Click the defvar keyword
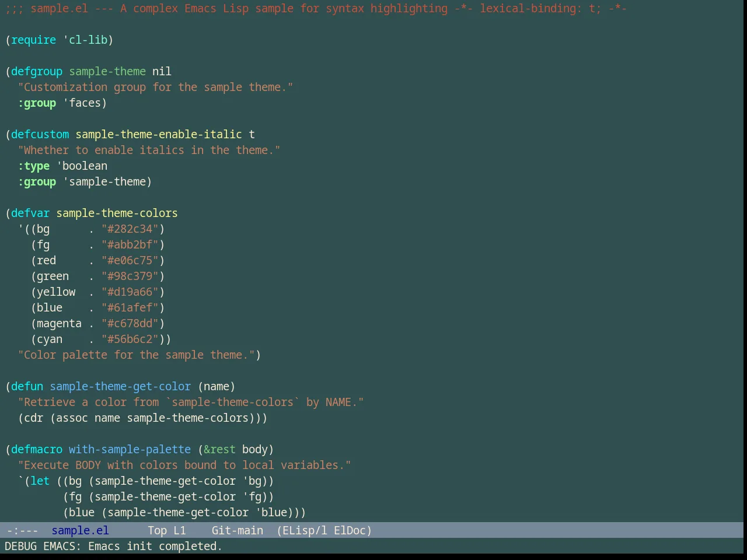 tap(30, 213)
